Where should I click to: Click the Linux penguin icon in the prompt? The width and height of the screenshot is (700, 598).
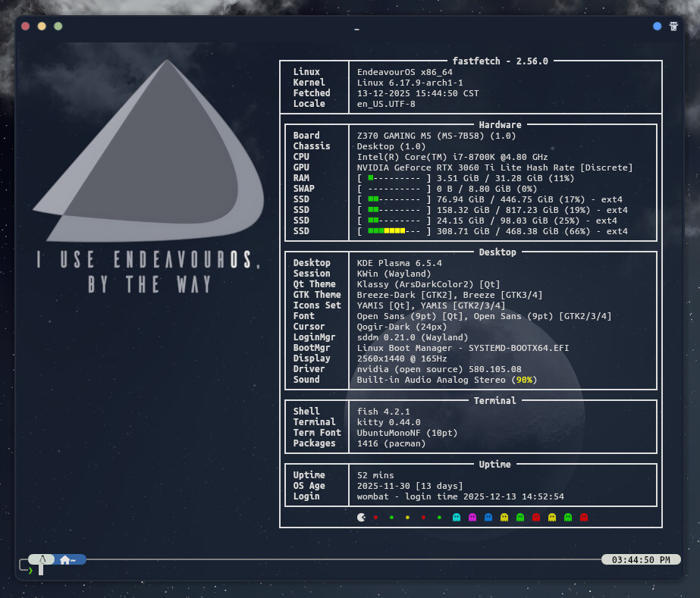click(43, 559)
